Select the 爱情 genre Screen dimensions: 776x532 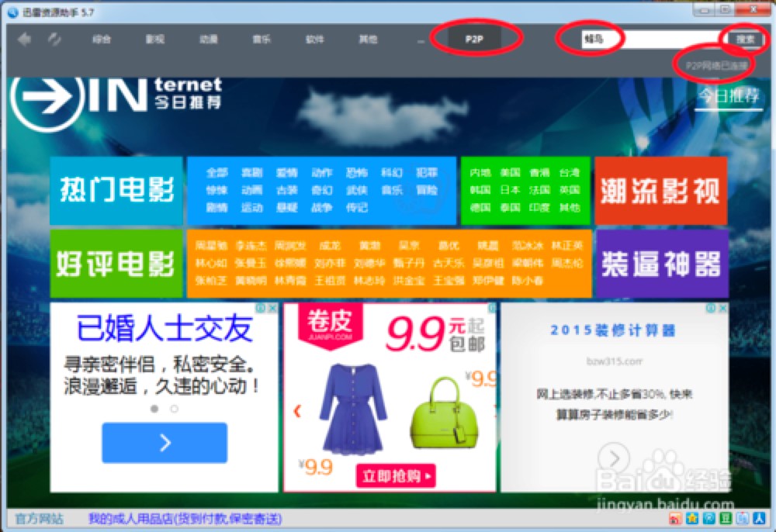(x=287, y=173)
